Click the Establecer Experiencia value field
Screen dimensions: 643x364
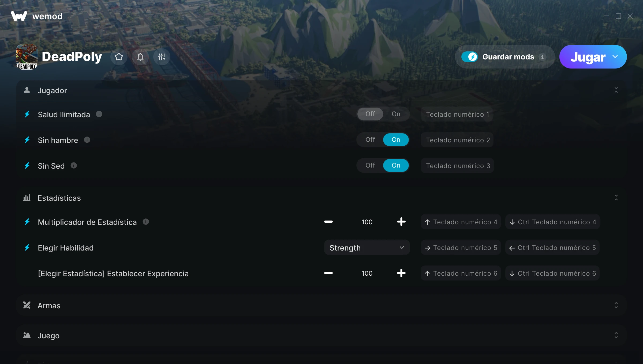[367, 273]
